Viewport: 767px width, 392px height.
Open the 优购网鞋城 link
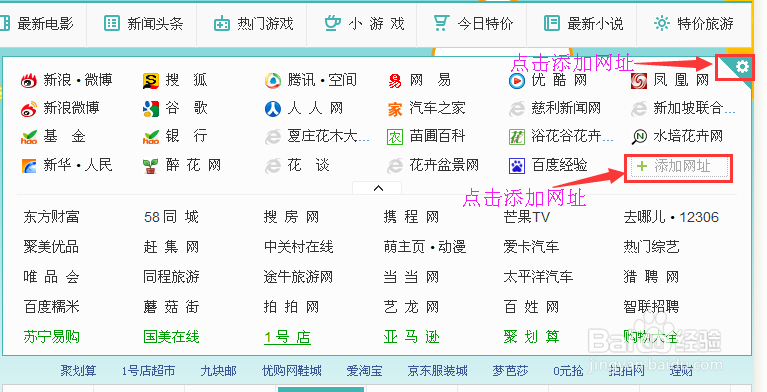[x=292, y=371]
